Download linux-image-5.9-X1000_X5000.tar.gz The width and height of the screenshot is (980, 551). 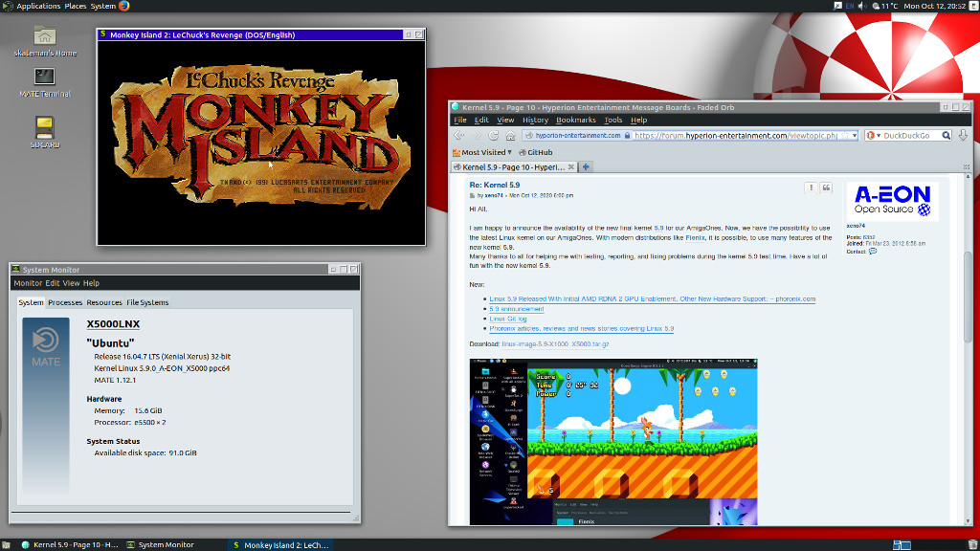(x=555, y=344)
